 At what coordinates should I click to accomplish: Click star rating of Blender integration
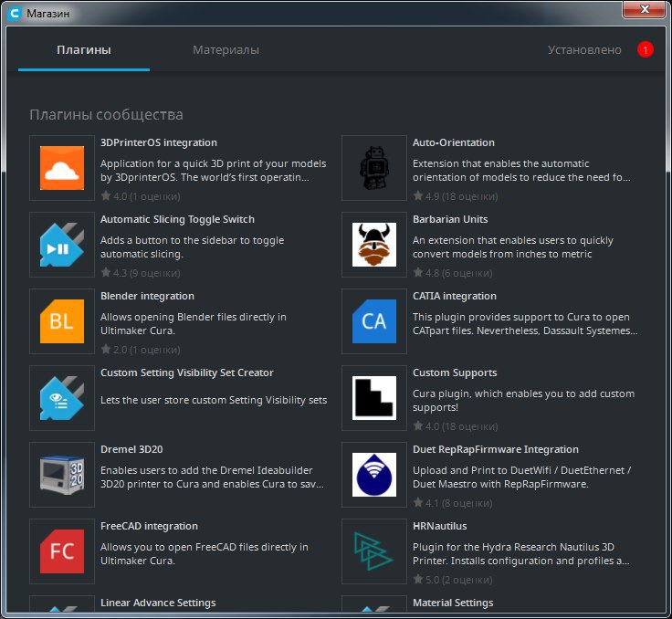(x=141, y=350)
